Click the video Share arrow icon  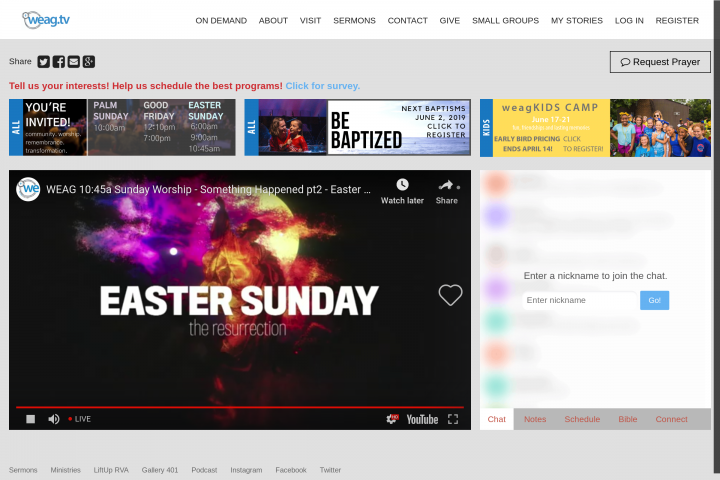coord(446,185)
